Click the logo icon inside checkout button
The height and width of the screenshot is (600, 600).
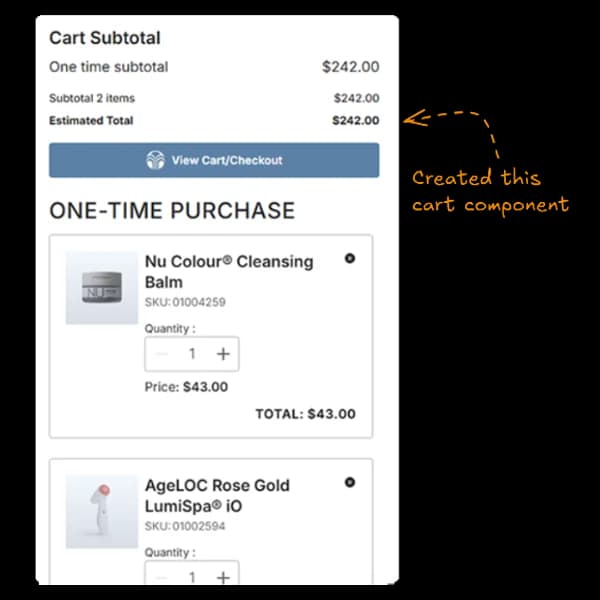click(x=155, y=160)
